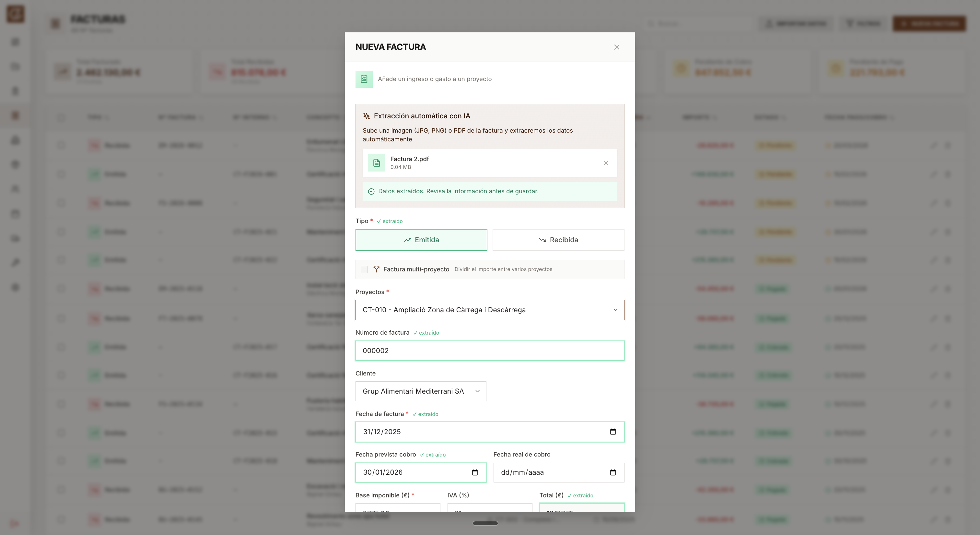Screen dimensions: 980x535
Task: Click the Factura 2.pdf document icon
Action: (377, 163)
